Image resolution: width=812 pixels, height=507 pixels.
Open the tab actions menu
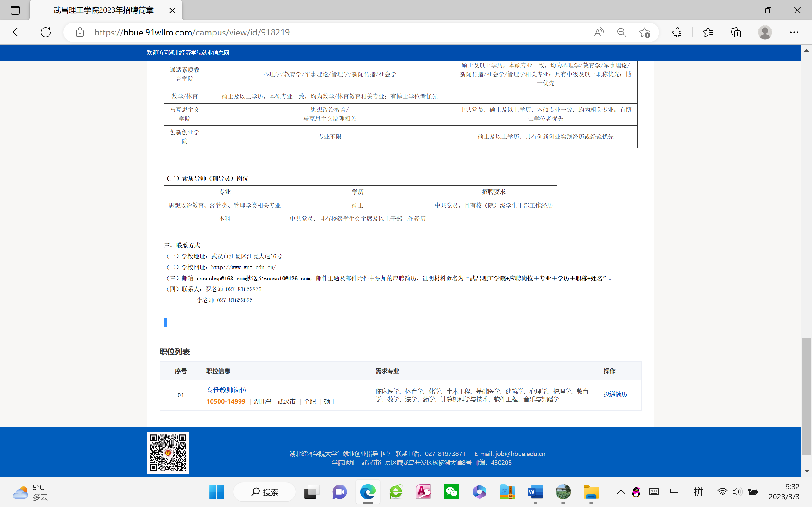click(15, 10)
